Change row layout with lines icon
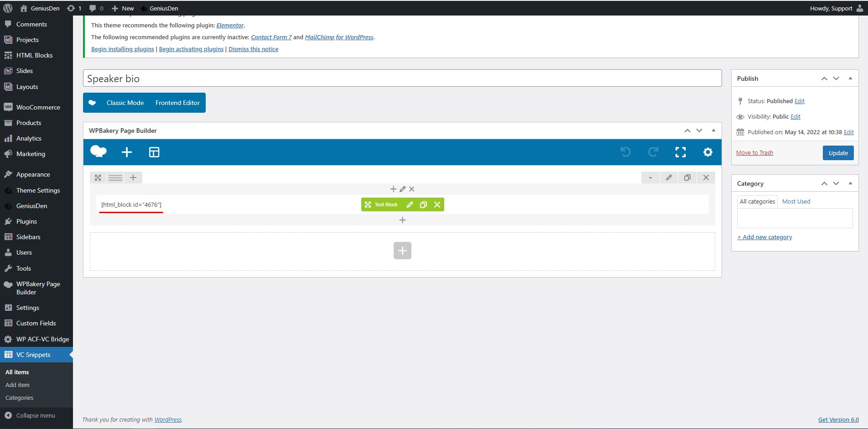 tap(115, 178)
